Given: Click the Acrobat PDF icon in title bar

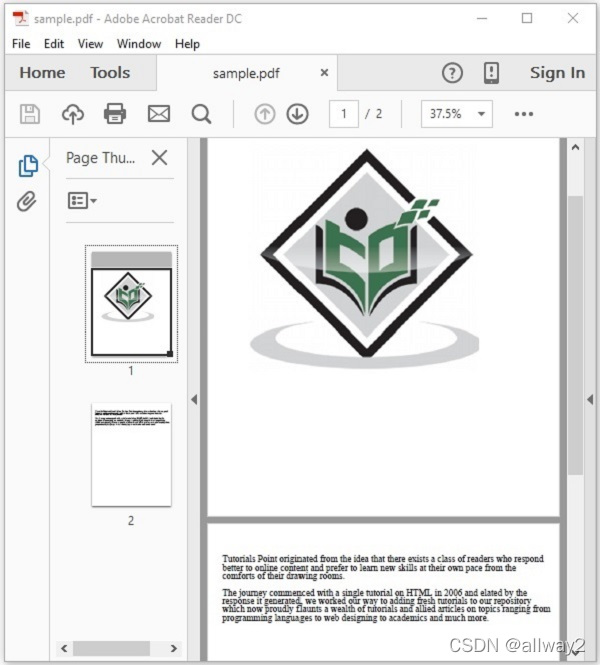Looking at the screenshot, I should [x=20, y=18].
